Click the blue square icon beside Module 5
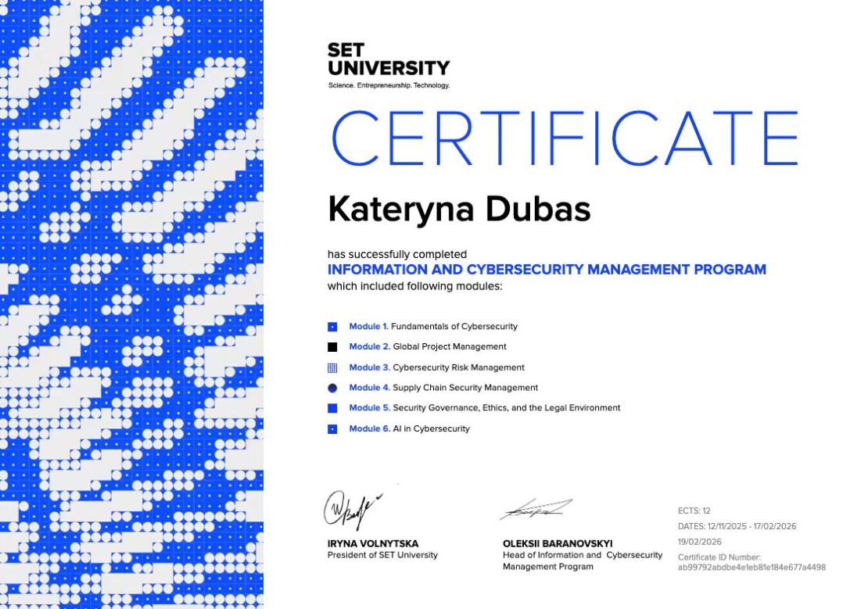 point(332,408)
